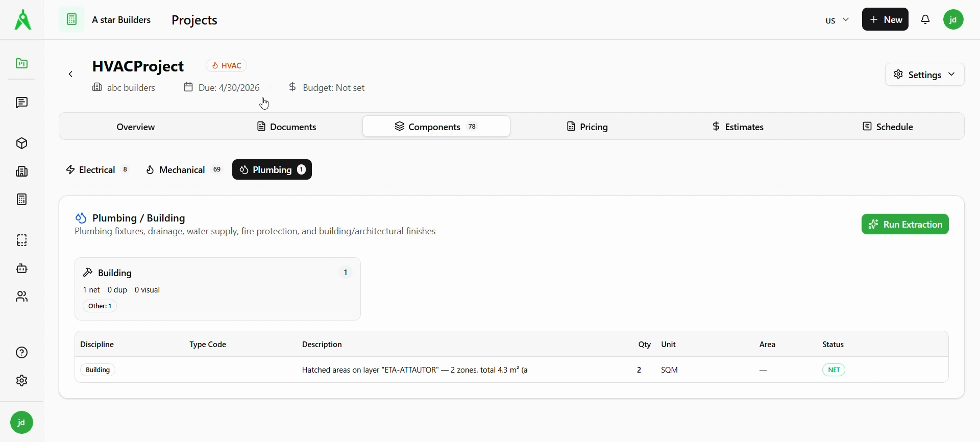Click the Run Extraction button
The image size is (980, 442).
tap(905, 225)
